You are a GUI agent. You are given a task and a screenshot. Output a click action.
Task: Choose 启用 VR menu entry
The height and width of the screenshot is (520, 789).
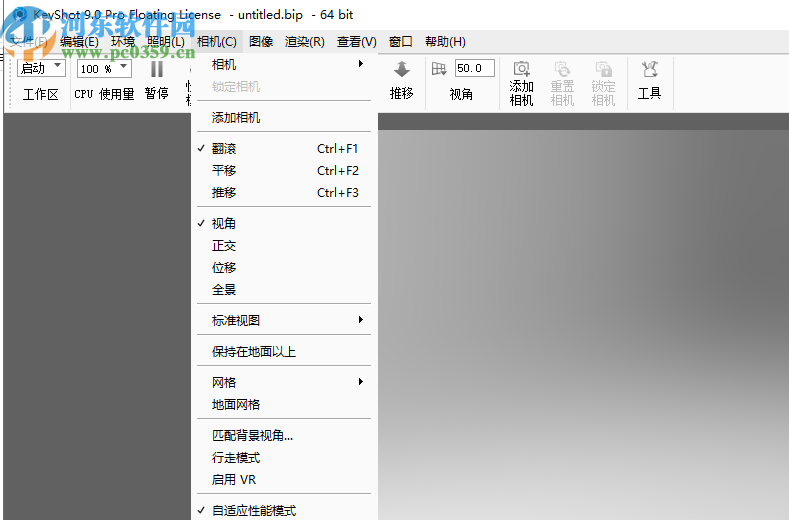pyautogui.click(x=284, y=480)
